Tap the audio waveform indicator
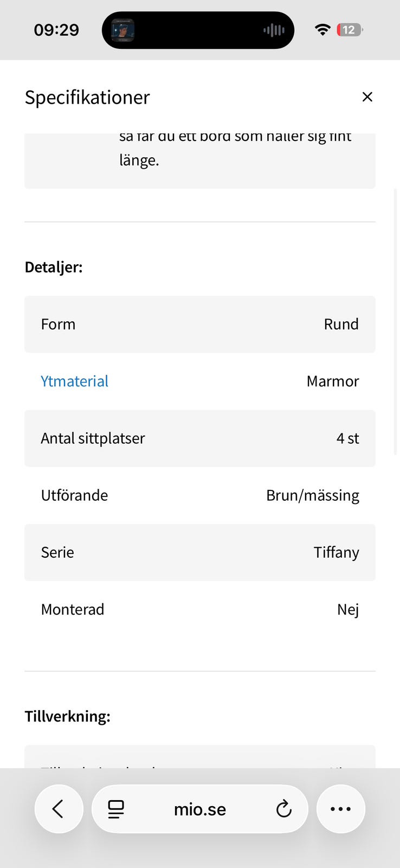 click(274, 30)
